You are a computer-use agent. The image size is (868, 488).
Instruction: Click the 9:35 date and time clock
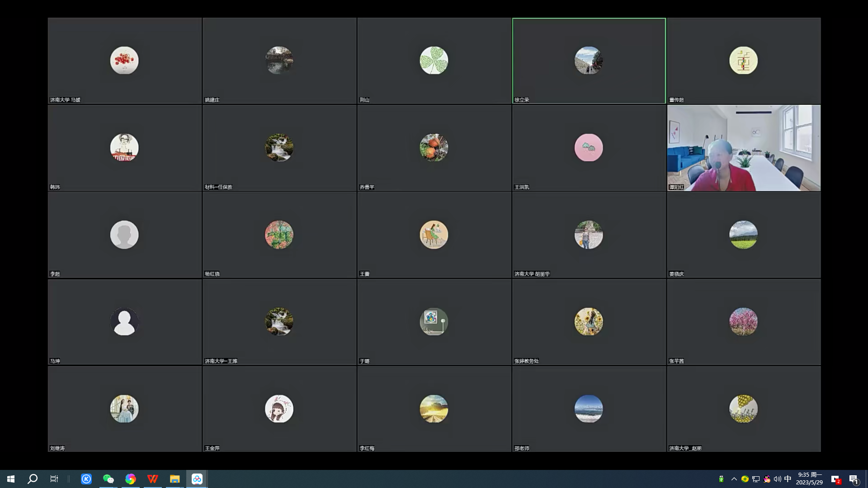click(809, 479)
